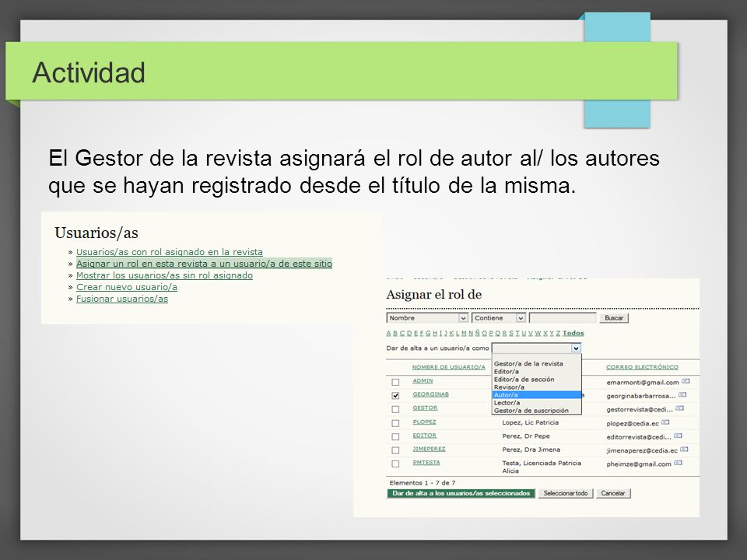Click mail icon next to georginabarbarrosa email

point(682,395)
